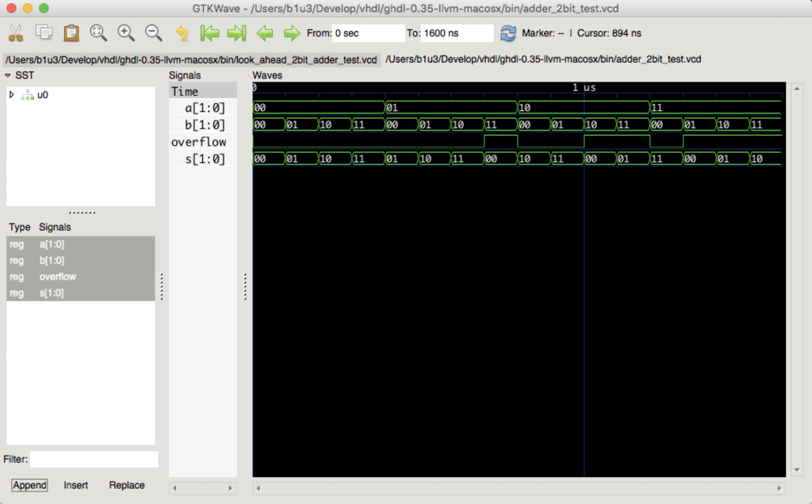Select s[1:0] in the Signals pane
The height and width of the screenshot is (504, 812).
203,158
